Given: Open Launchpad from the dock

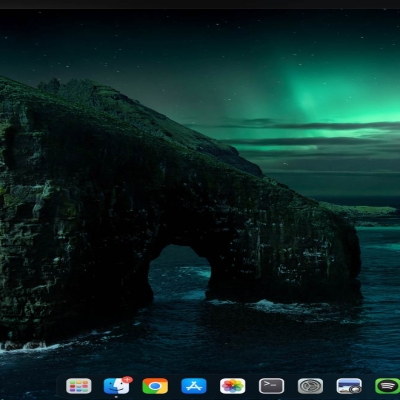Looking at the screenshot, I should click(79, 386).
